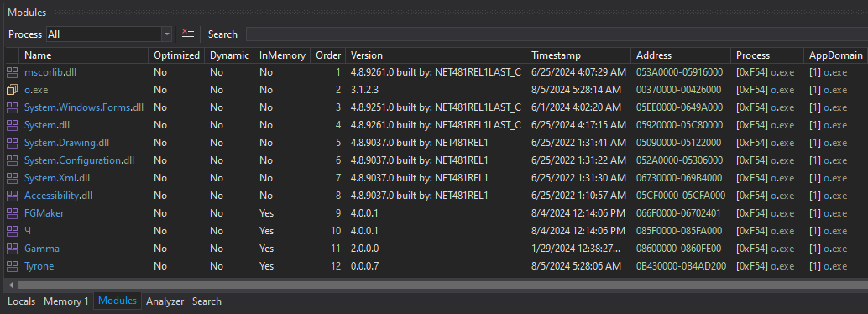Click the module icon beside FGMaker
The image size is (868, 314).
(x=13, y=213)
